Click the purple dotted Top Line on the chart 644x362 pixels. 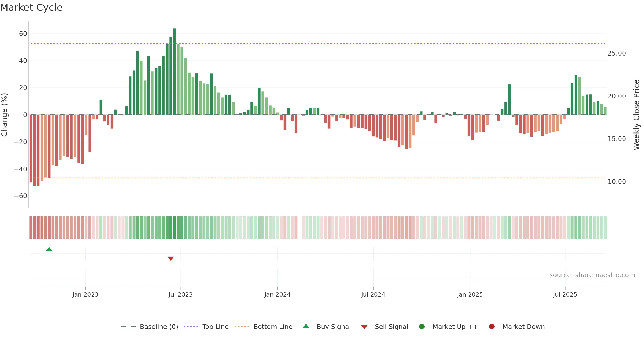(318, 44)
